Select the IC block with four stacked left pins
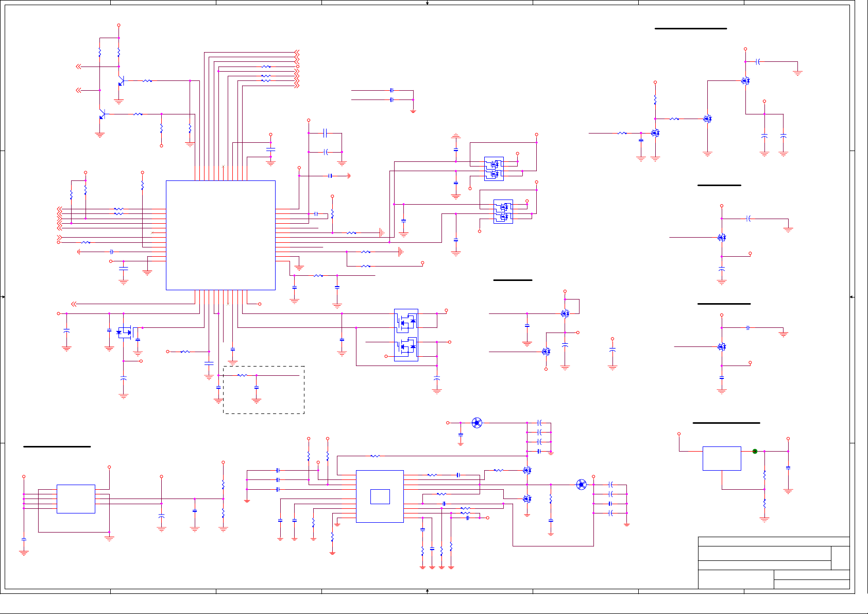The height and width of the screenshot is (614, 868). pyautogui.click(x=76, y=499)
